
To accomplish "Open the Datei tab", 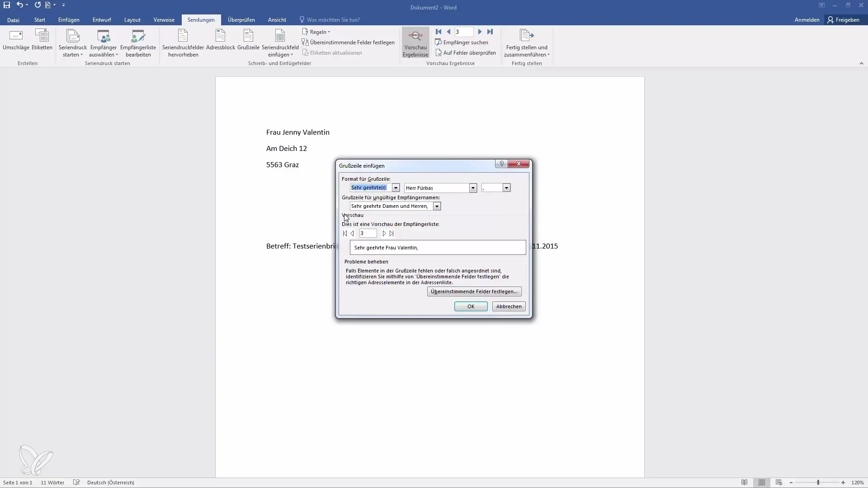I will [x=13, y=20].
